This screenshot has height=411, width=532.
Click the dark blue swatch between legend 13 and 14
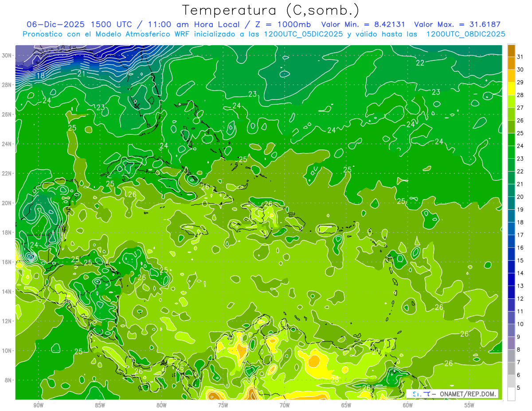tap(511, 280)
